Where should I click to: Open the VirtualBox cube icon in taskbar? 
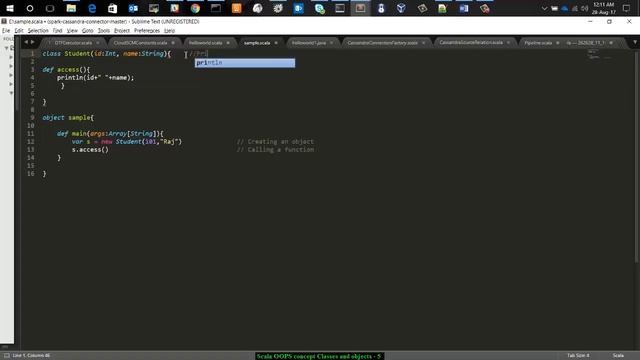[401, 8]
